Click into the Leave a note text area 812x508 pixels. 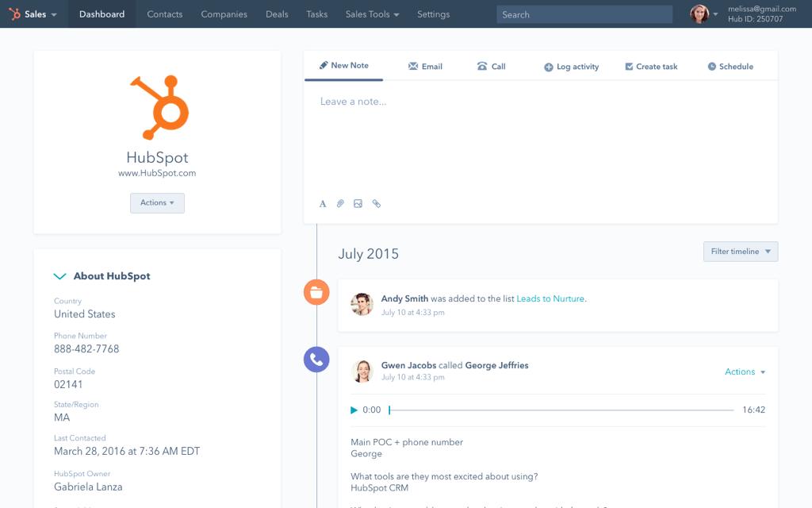(541, 137)
